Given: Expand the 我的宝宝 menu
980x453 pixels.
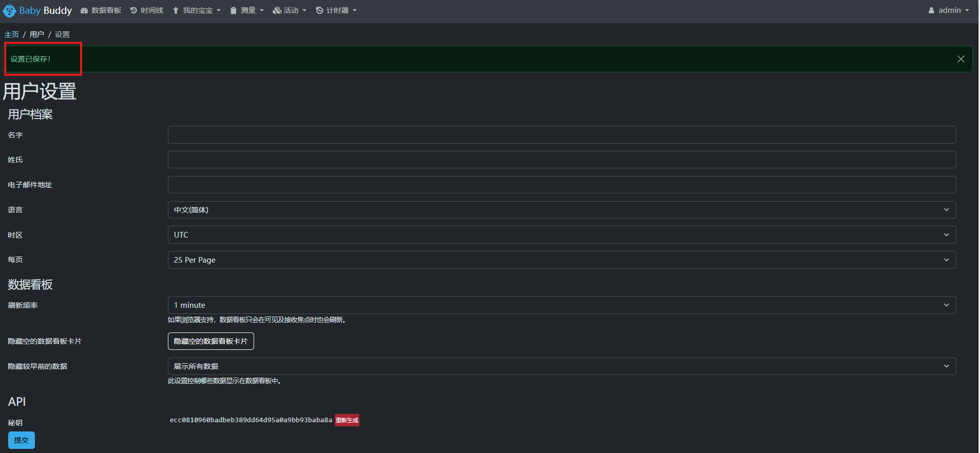Looking at the screenshot, I should [x=197, y=10].
